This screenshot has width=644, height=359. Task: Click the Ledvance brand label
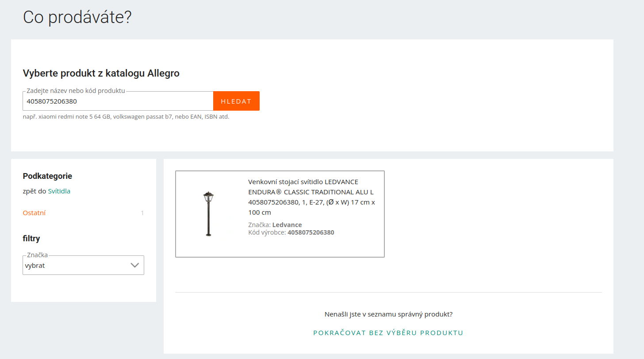287,224
